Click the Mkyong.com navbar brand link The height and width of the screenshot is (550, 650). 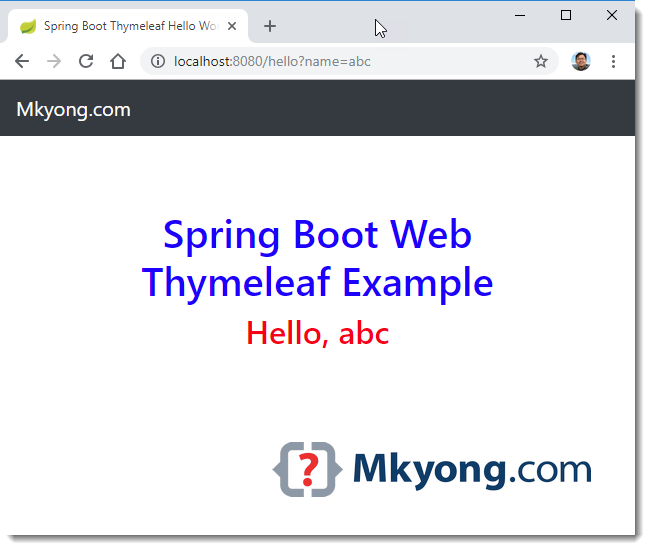[x=73, y=110]
